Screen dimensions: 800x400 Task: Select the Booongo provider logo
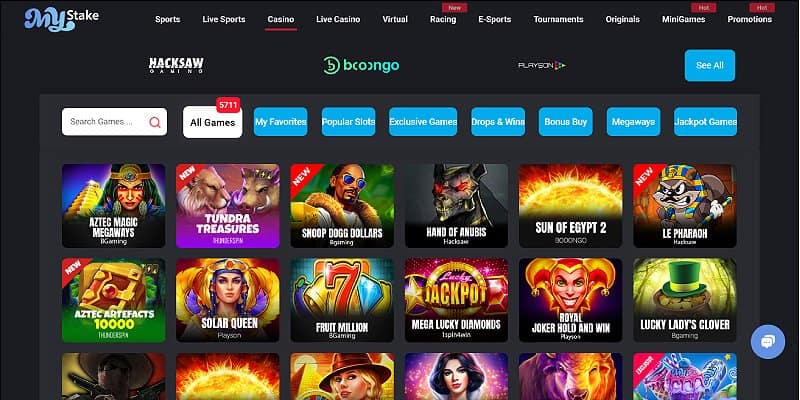click(361, 65)
